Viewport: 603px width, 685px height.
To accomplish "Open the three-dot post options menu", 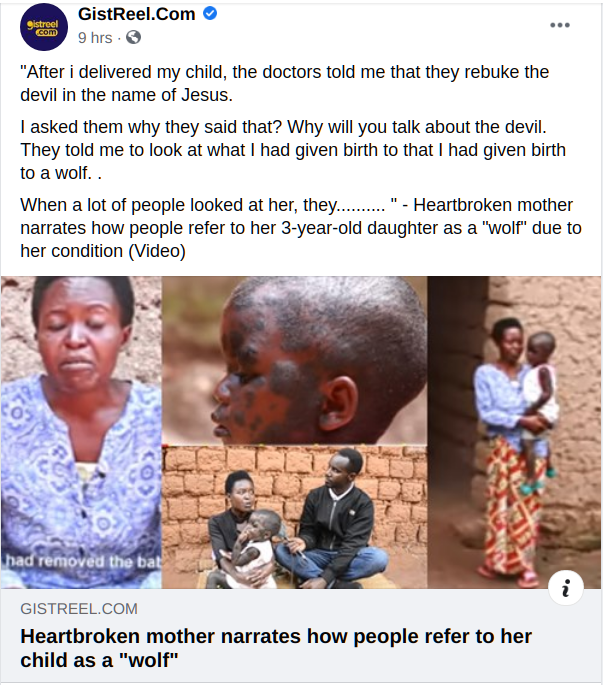I will [x=560, y=25].
